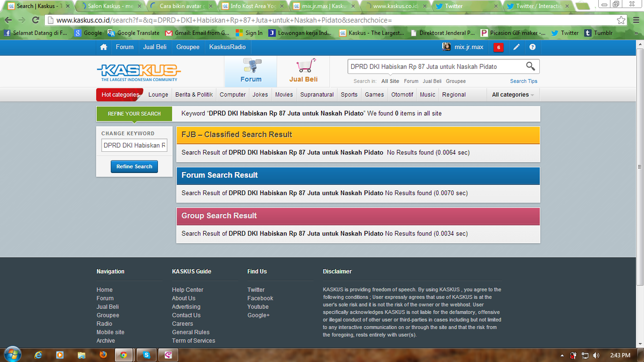Filter search in Groupee
Viewport: 644px width, 362px height.
point(456,81)
